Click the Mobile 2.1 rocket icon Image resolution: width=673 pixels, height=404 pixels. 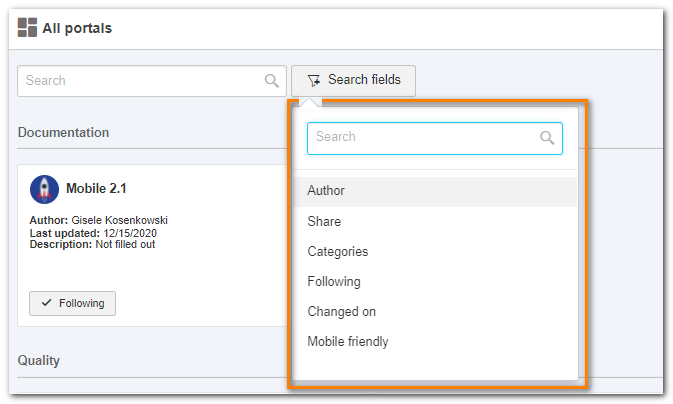[44, 189]
